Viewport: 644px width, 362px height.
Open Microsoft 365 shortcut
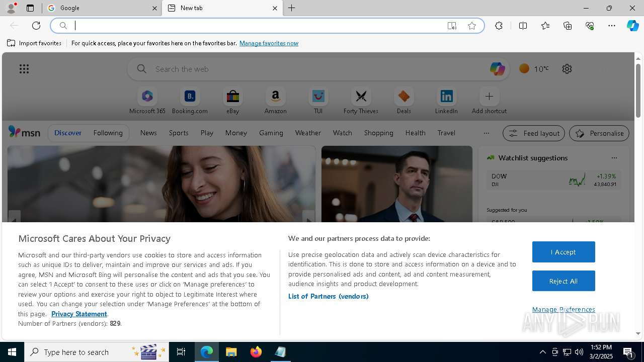[147, 101]
